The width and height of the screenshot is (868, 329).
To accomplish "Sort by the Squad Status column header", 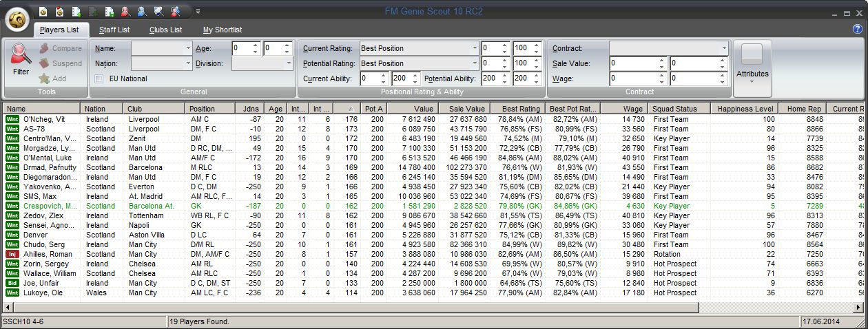I will pyautogui.click(x=679, y=109).
